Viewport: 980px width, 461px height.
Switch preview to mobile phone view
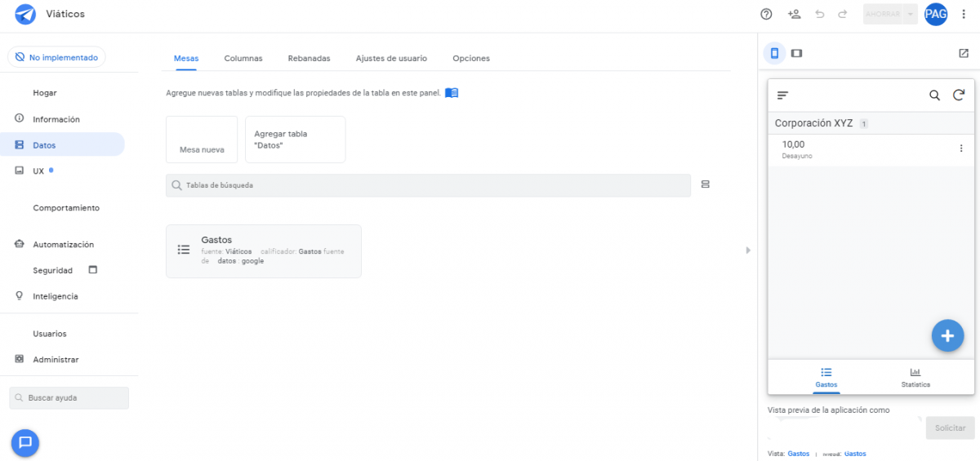774,53
